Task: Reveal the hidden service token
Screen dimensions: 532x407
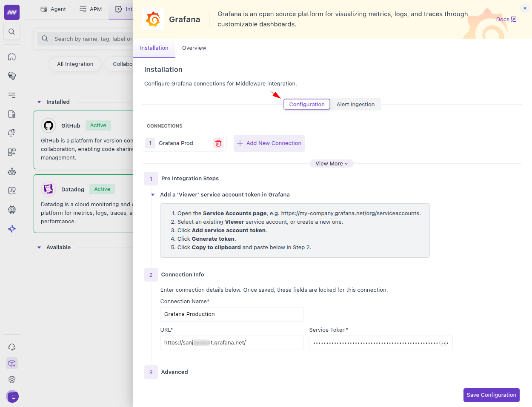Action: point(443,343)
